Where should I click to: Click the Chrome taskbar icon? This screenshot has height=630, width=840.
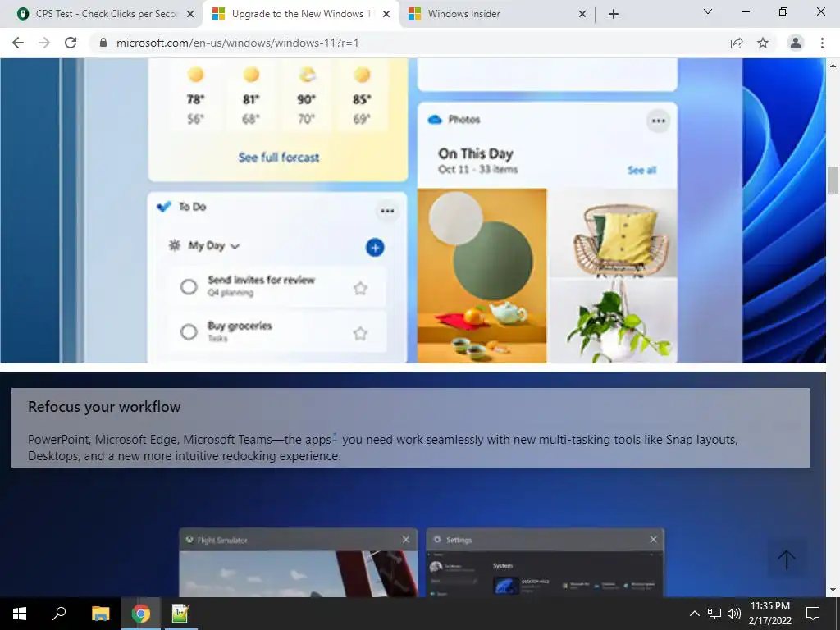tap(141, 614)
